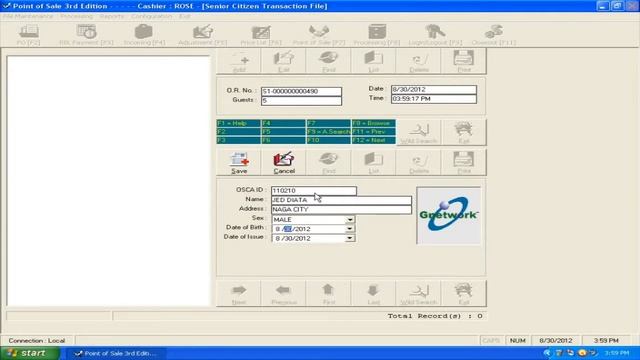This screenshot has height=360, width=640.
Task: Click the Total Record(s) : 0 text
Action: coord(435,316)
